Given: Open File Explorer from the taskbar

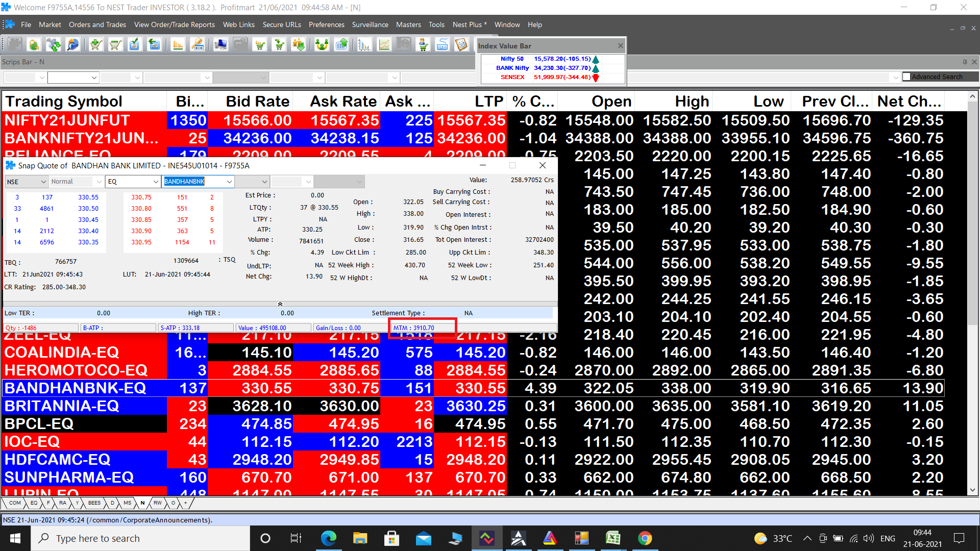Looking at the screenshot, I should click(x=360, y=538).
